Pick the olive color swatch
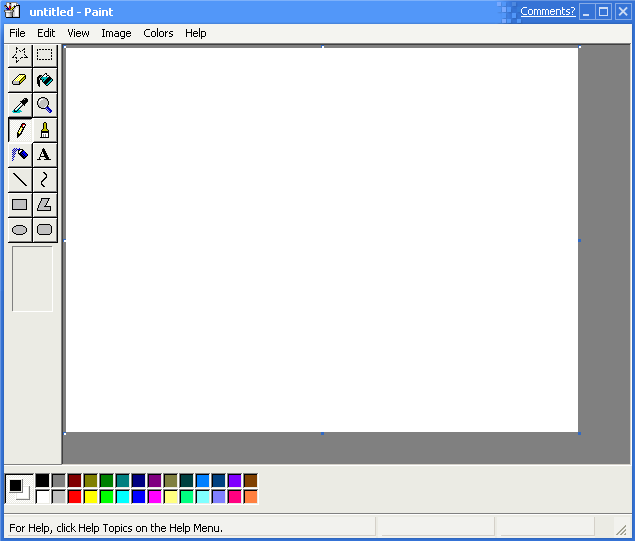 point(91,481)
